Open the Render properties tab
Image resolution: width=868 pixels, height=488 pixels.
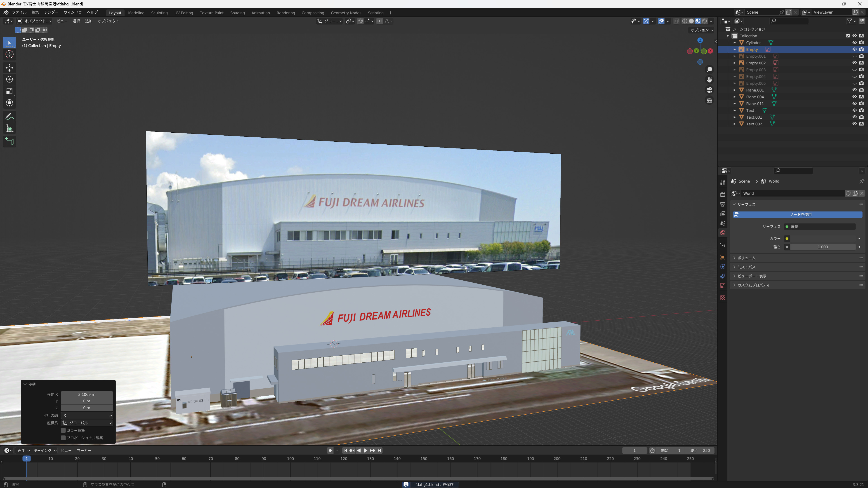click(x=722, y=194)
